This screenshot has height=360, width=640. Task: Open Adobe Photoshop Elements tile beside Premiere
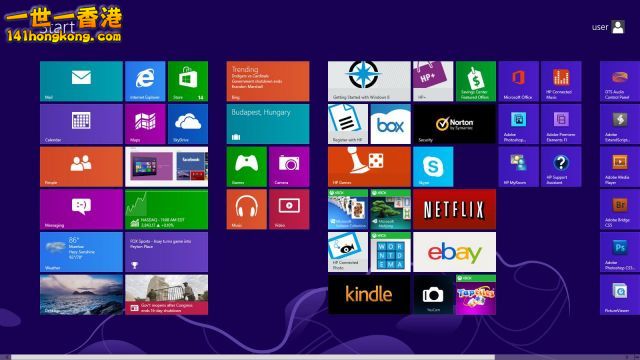pos(518,124)
